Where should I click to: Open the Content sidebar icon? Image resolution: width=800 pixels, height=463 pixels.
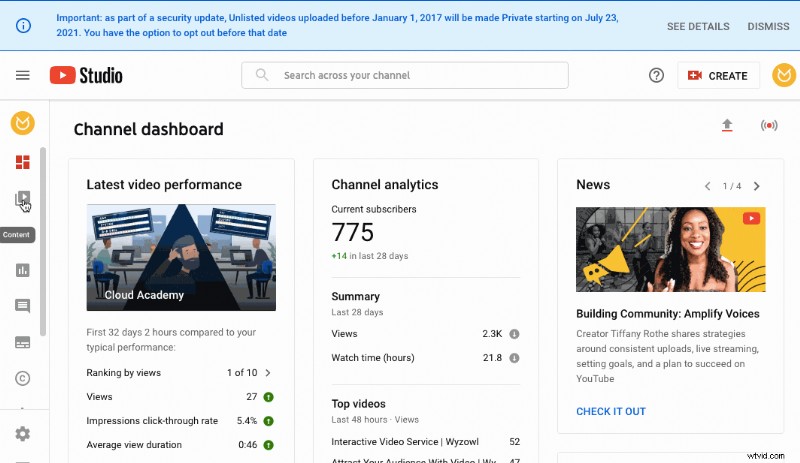pos(22,199)
